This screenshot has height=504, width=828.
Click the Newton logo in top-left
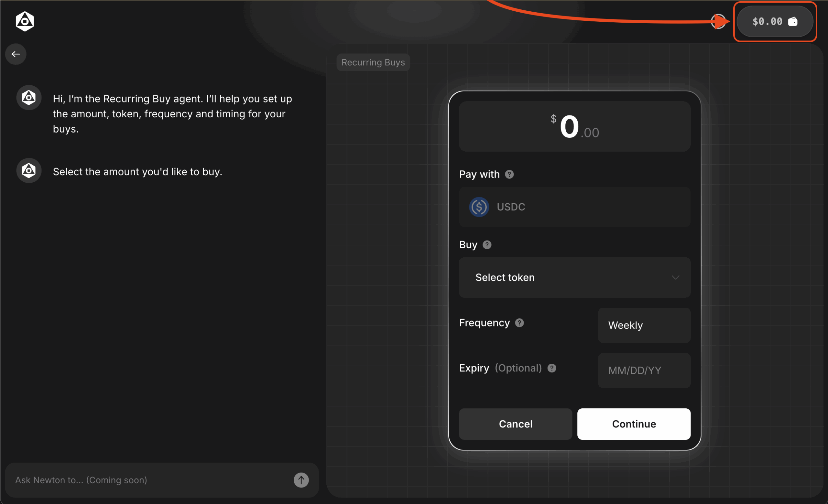[x=25, y=21]
